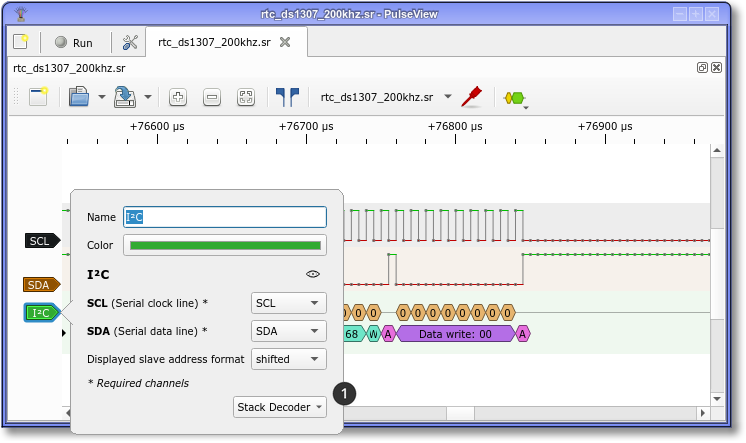Click the +76700 µs ruler label
Screen dimensions: 746x443
306,127
